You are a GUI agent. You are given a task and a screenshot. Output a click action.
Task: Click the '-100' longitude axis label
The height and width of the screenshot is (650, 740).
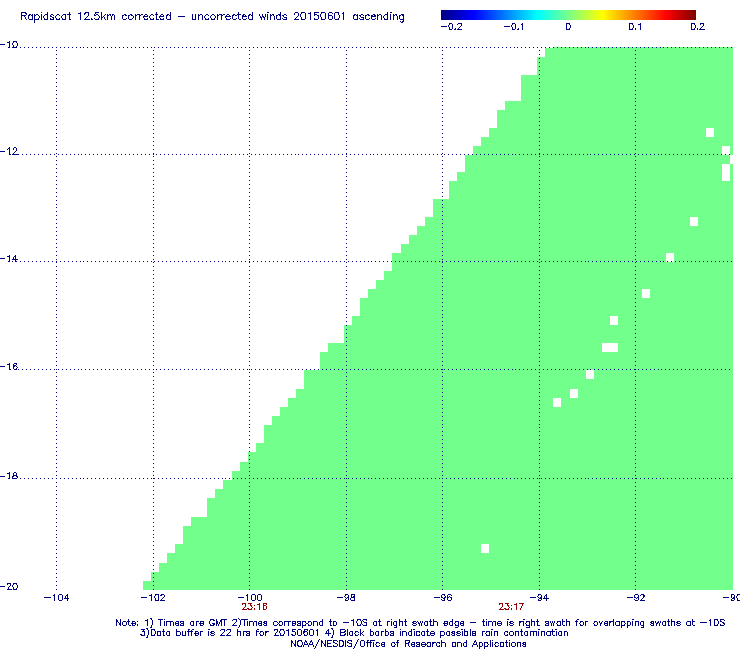[x=250, y=598]
